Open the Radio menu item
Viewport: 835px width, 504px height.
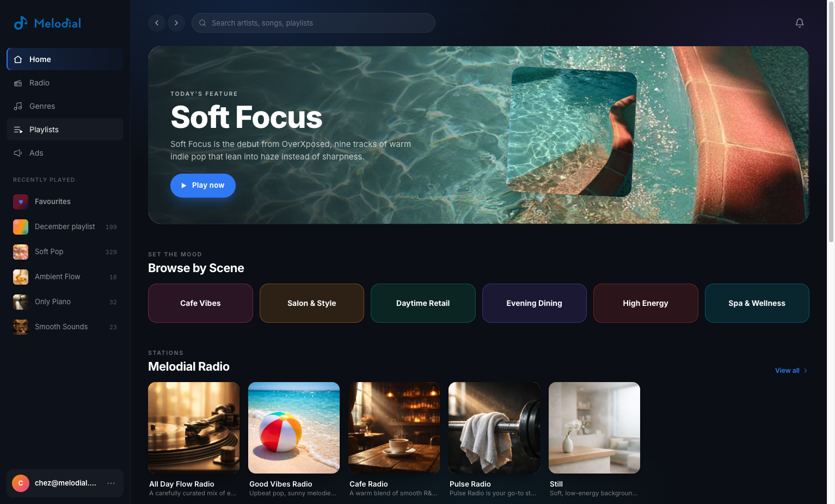pyautogui.click(x=65, y=83)
